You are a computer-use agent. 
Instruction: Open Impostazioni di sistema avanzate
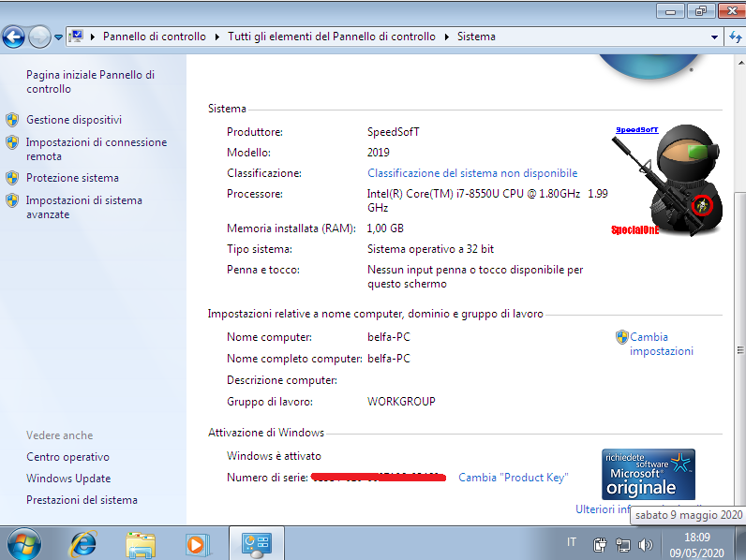tap(84, 207)
